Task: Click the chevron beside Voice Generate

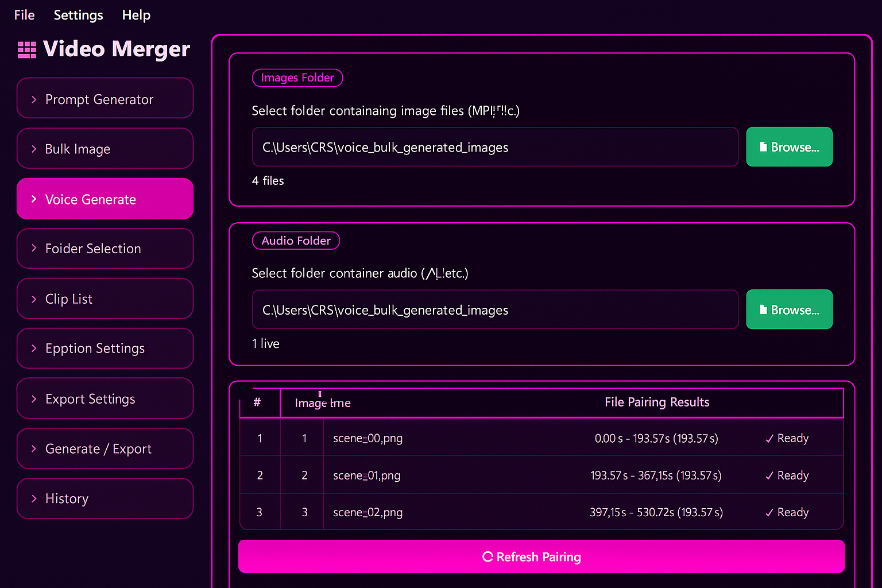Action: 34,199
